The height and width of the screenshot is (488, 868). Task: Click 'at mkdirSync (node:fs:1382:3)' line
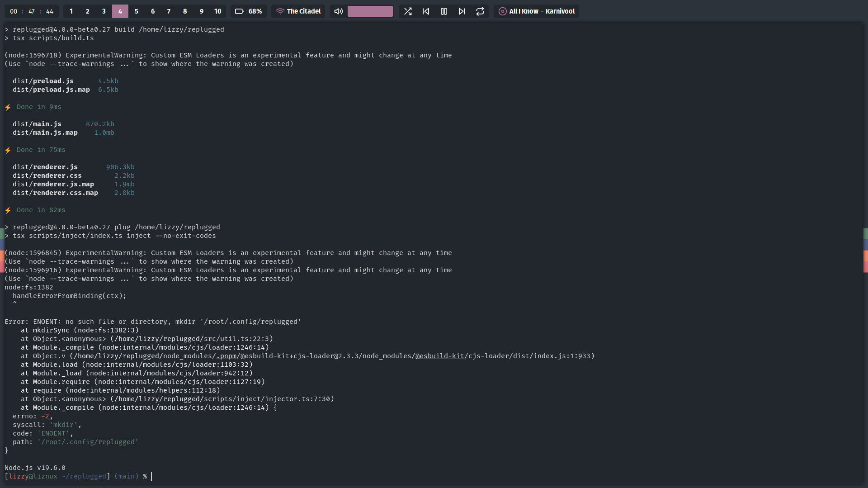tap(80, 330)
